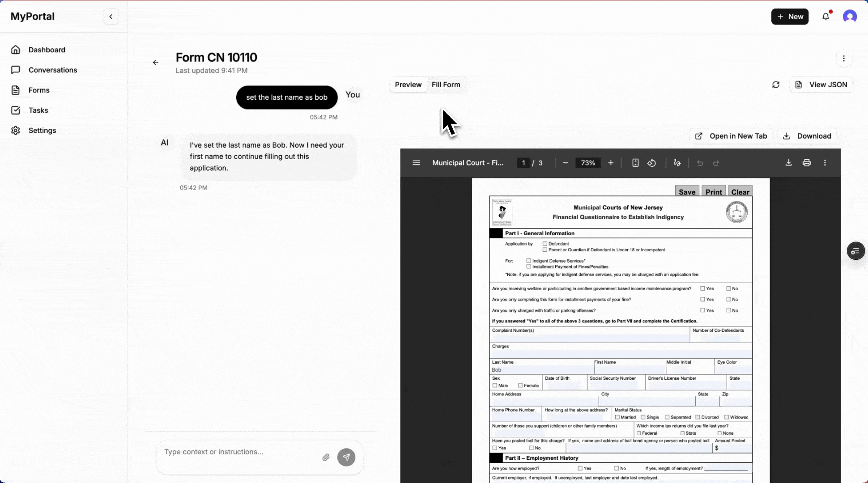Open more options with the three-dot icon
This screenshot has height=483, width=868.
click(844, 59)
